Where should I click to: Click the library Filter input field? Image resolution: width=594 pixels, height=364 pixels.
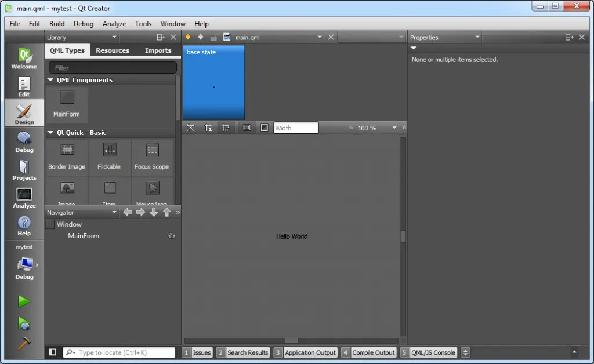click(113, 68)
